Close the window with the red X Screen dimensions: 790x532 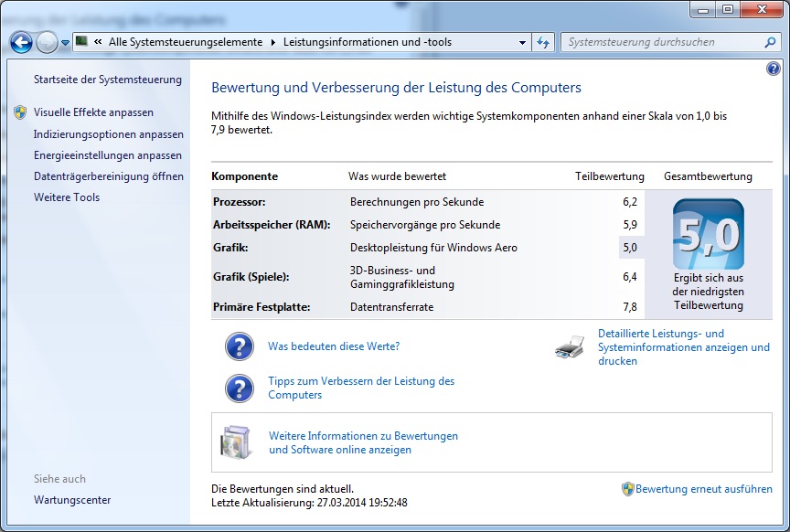pos(762,9)
